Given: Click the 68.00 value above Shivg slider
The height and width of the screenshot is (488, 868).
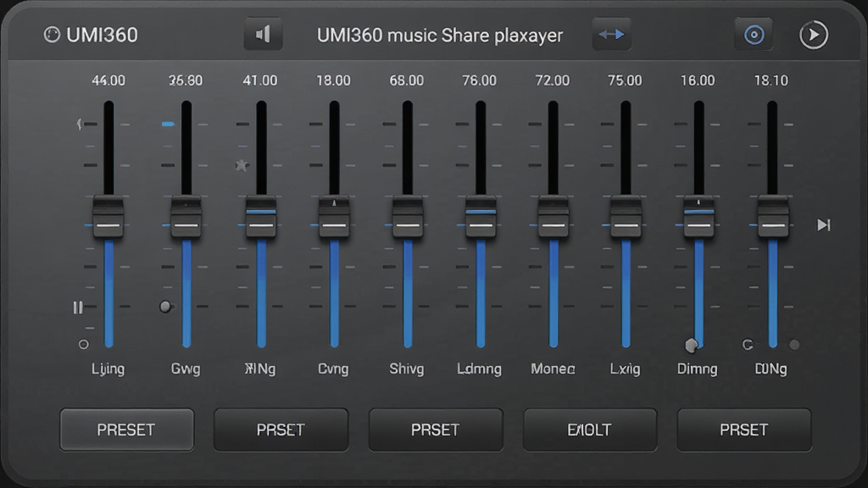Looking at the screenshot, I should [407, 80].
